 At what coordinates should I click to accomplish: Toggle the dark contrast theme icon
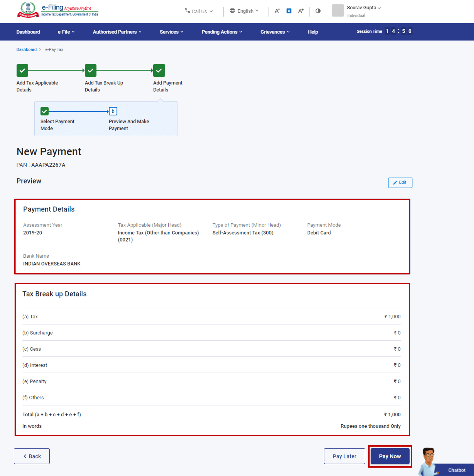click(318, 11)
